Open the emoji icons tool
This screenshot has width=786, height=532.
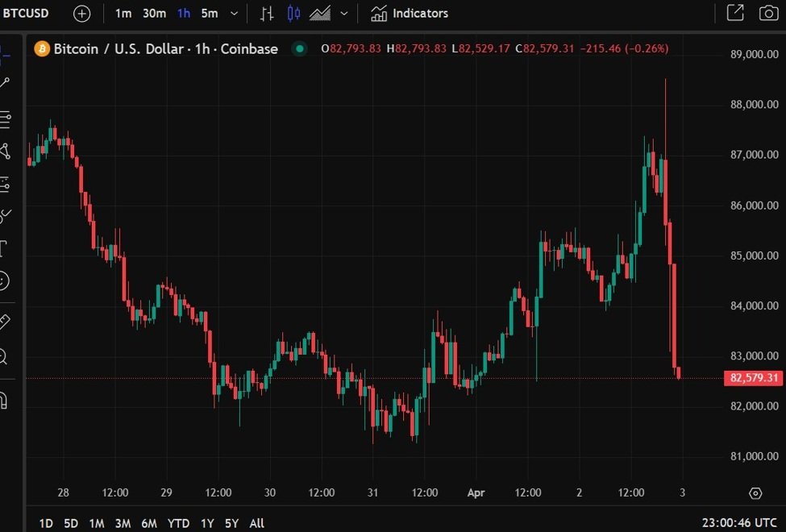click(x=4, y=281)
